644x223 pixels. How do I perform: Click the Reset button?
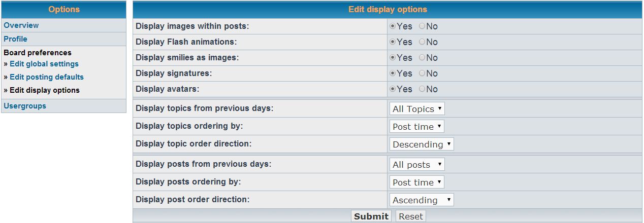pyautogui.click(x=410, y=216)
